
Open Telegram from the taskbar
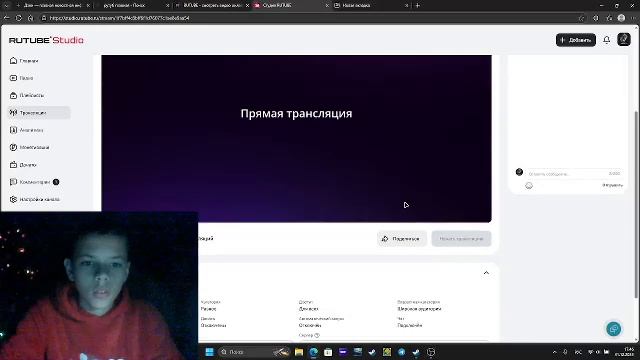click(402, 352)
